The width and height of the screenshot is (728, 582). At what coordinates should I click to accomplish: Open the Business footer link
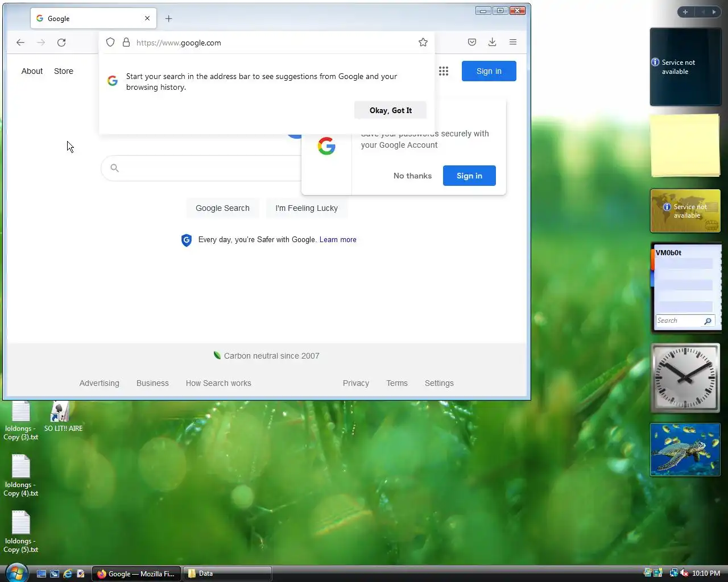[152, 383]
